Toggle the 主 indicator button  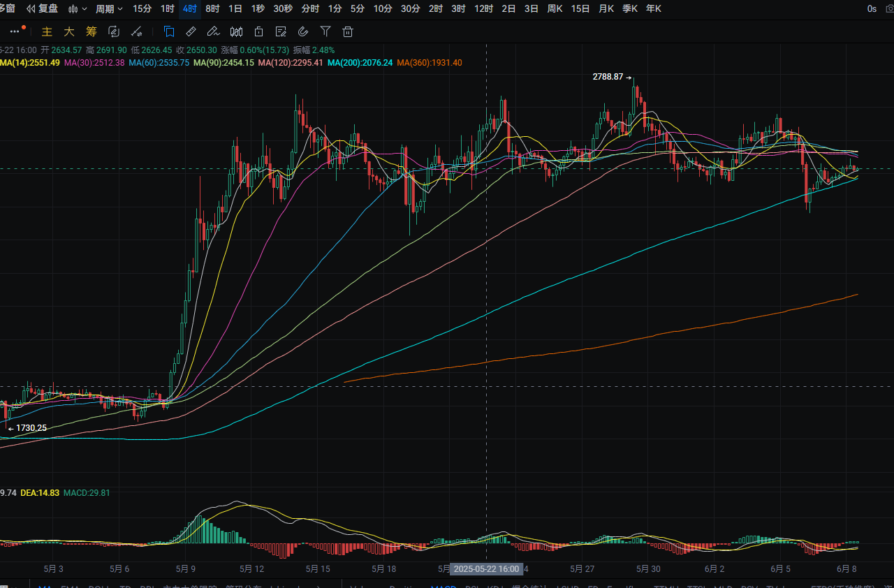coord(47,31)
